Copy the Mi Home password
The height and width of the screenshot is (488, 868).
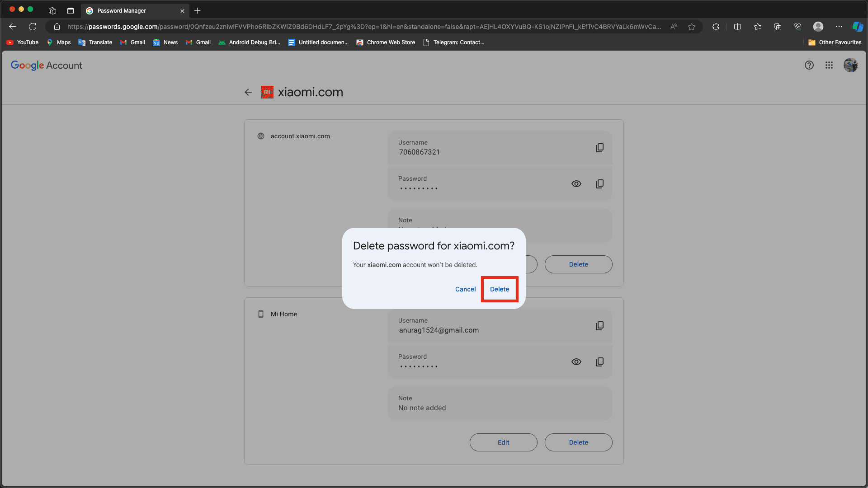599,362
